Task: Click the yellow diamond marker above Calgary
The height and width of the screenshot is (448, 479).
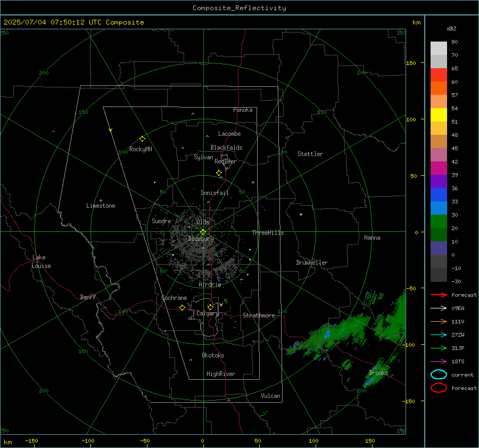Action: pos(210,307)
